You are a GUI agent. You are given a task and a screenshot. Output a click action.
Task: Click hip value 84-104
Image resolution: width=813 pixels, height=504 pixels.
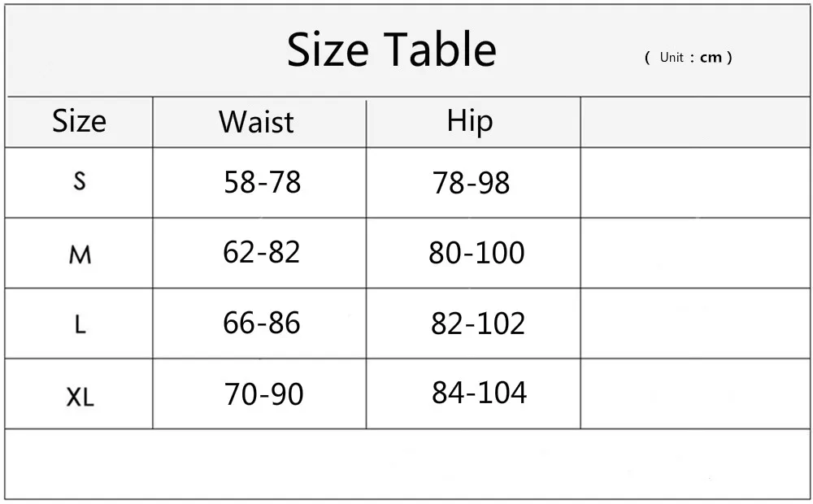point(479,393)
